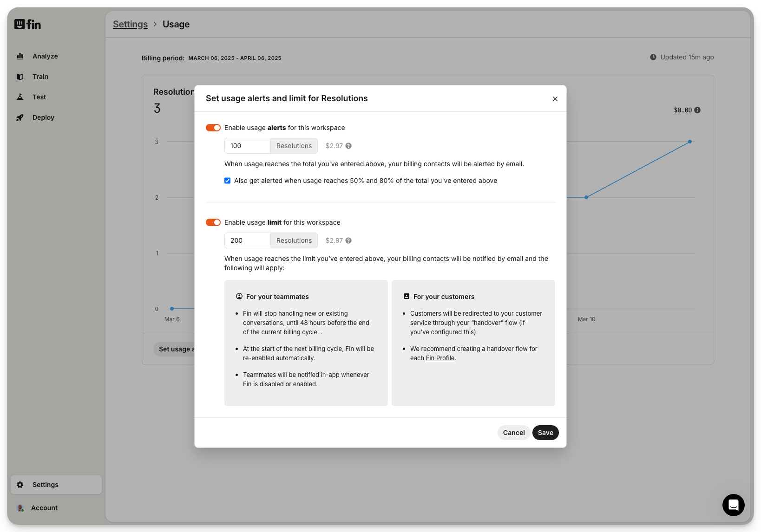Click the Settings gear icon

tap(20, 485)
